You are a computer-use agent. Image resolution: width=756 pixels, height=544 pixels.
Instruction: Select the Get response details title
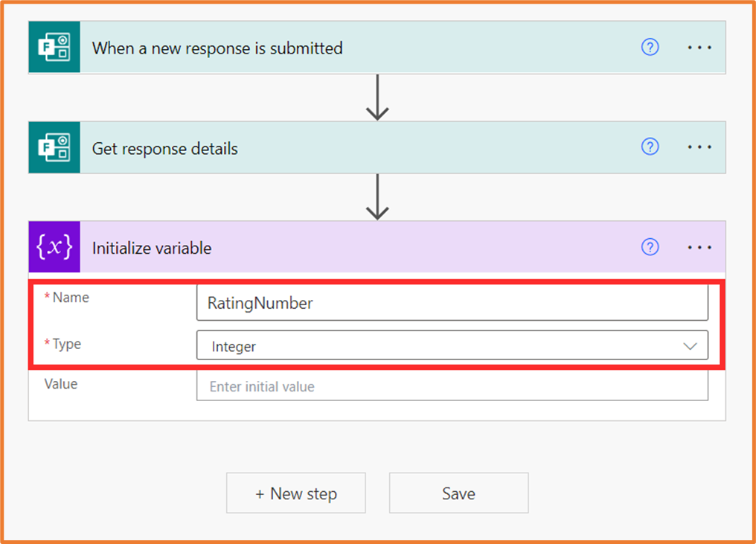164,147
